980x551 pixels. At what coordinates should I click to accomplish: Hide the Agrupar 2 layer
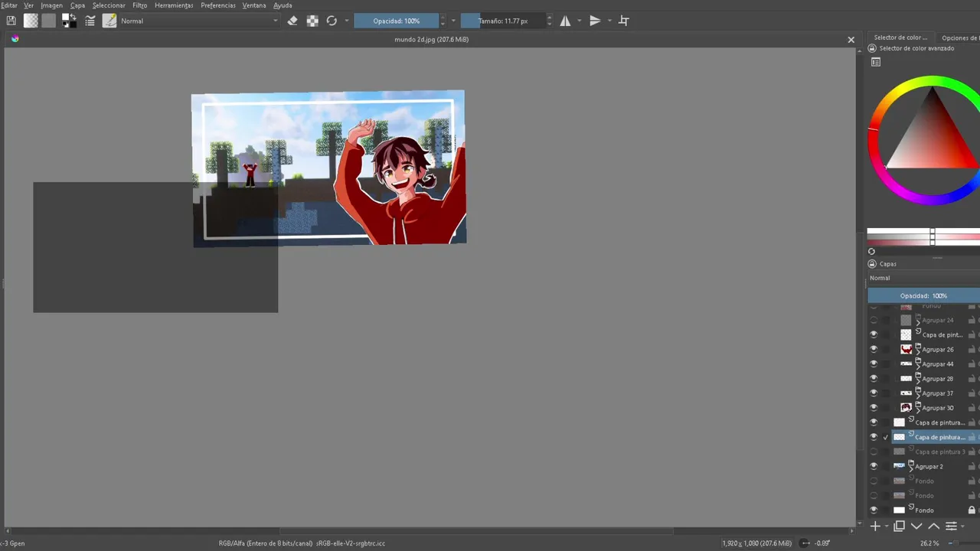click(874, 466)
